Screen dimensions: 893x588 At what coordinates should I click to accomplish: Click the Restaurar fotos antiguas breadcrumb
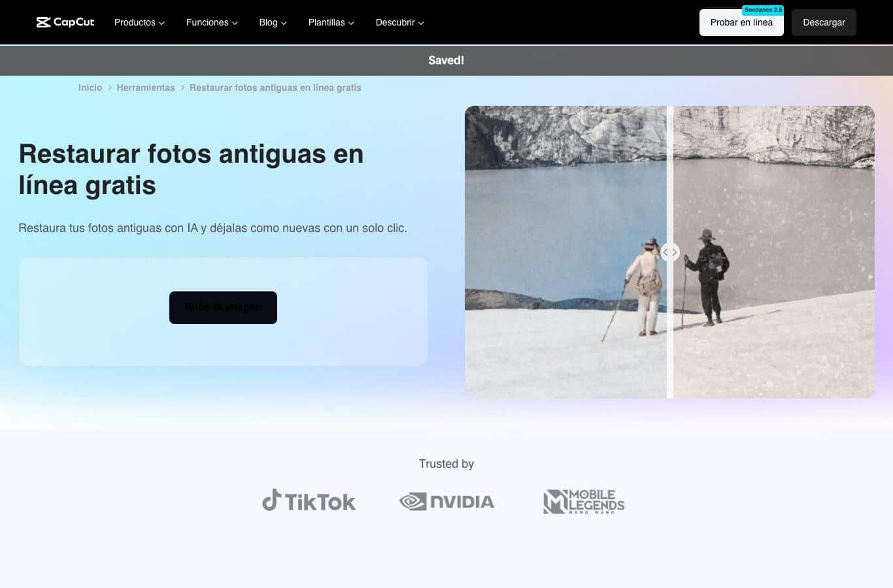(275, 88)
